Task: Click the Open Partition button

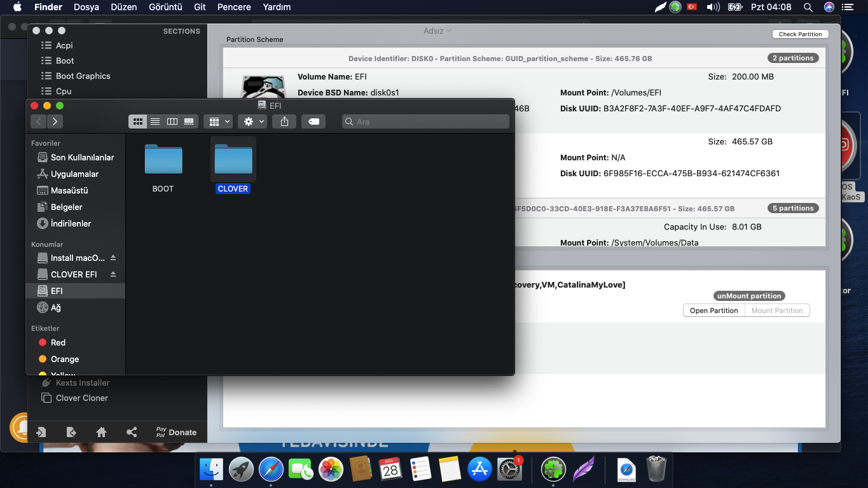Action: (713, 310)
